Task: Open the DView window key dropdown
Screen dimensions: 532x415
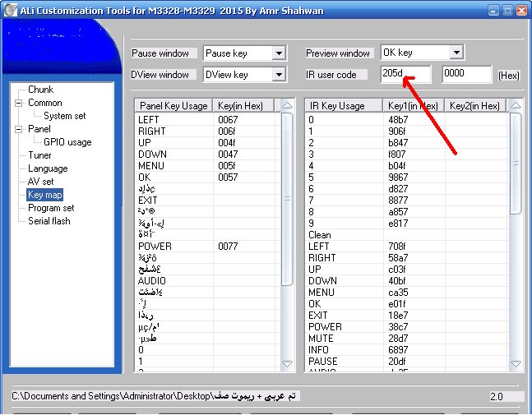Action: (279, 74)
